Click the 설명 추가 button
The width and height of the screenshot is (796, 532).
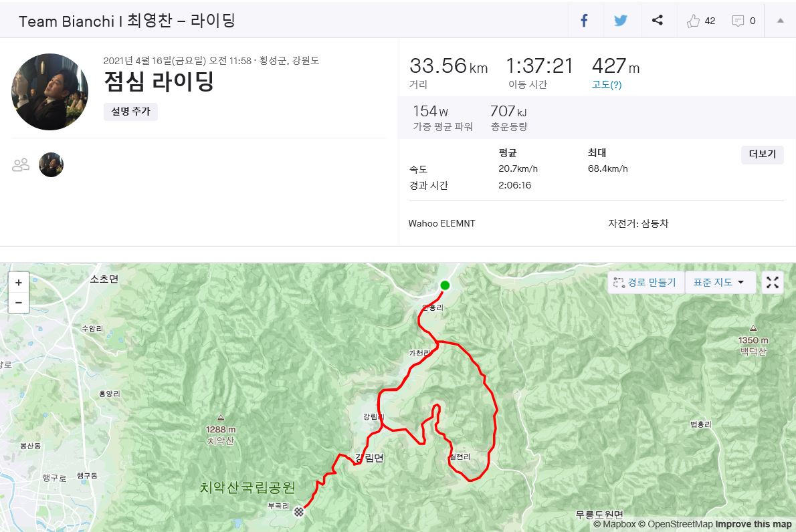[x=130, y=112]
